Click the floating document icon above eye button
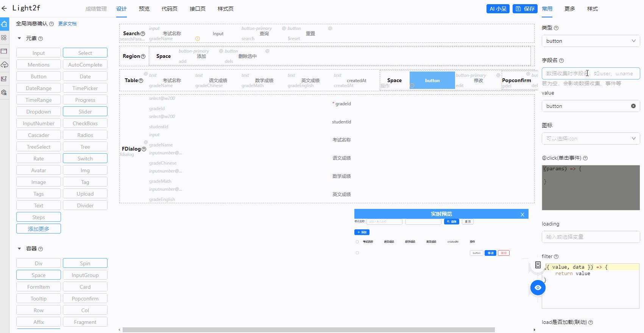 [x=538, y=265]
